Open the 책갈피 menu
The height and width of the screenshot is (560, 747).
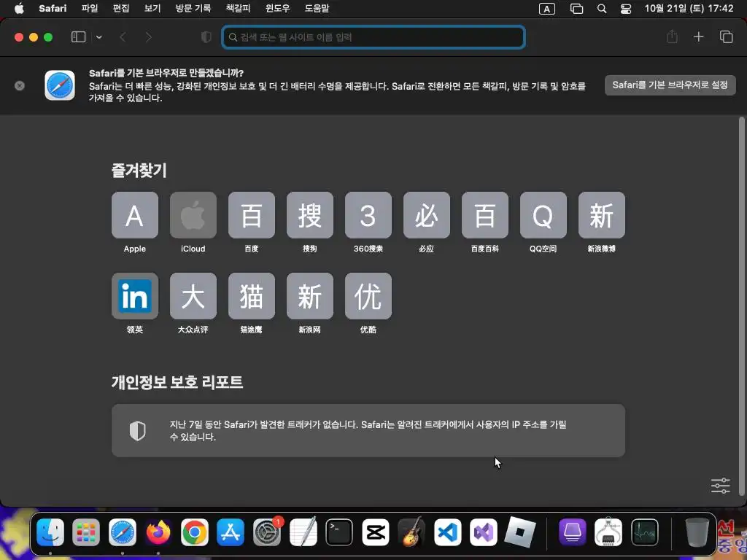[x=238, y=8]
